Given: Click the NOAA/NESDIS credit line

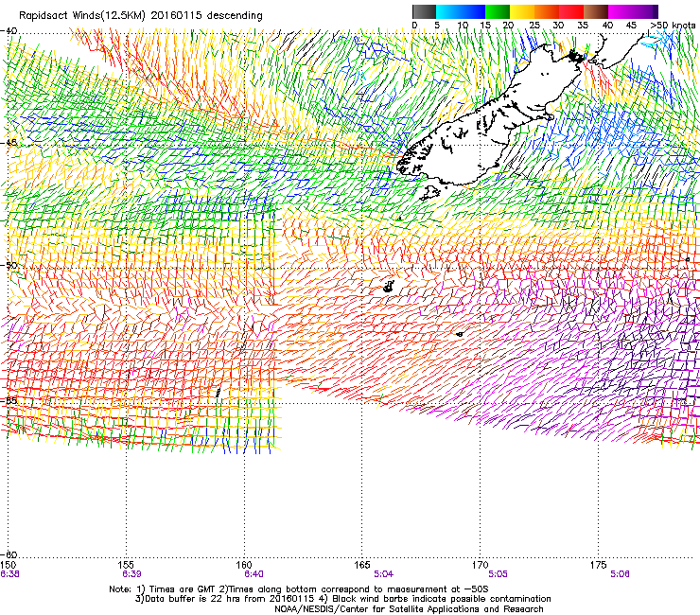Looking at the screenshot, I should (409, 609).
